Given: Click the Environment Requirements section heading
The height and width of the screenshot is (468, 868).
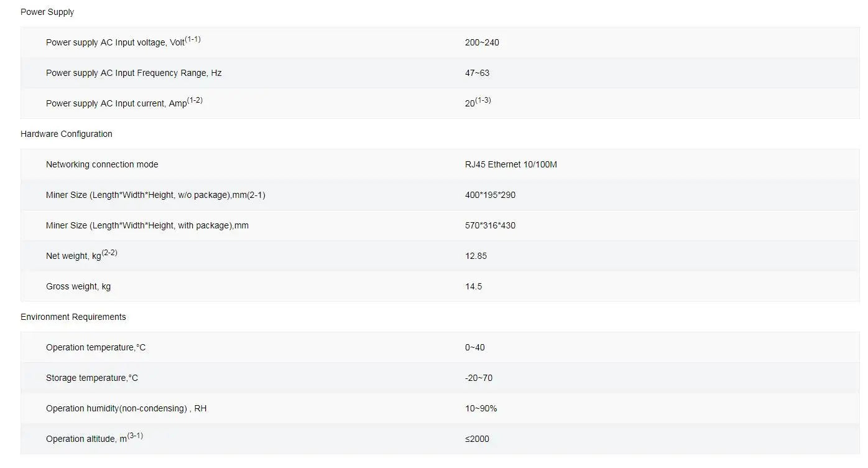Looking at the screenshot, I should (73, 317).
